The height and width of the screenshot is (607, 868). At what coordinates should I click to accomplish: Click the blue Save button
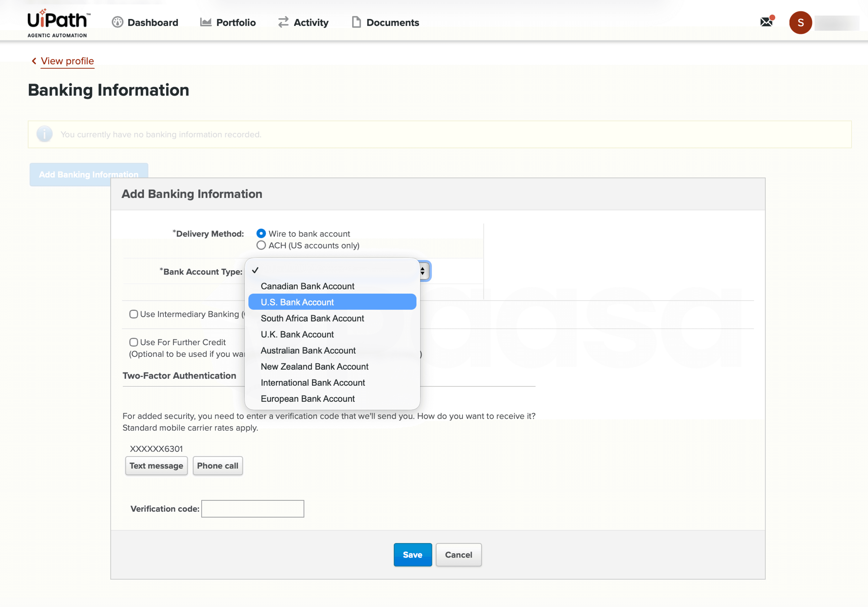click(413, 554)
